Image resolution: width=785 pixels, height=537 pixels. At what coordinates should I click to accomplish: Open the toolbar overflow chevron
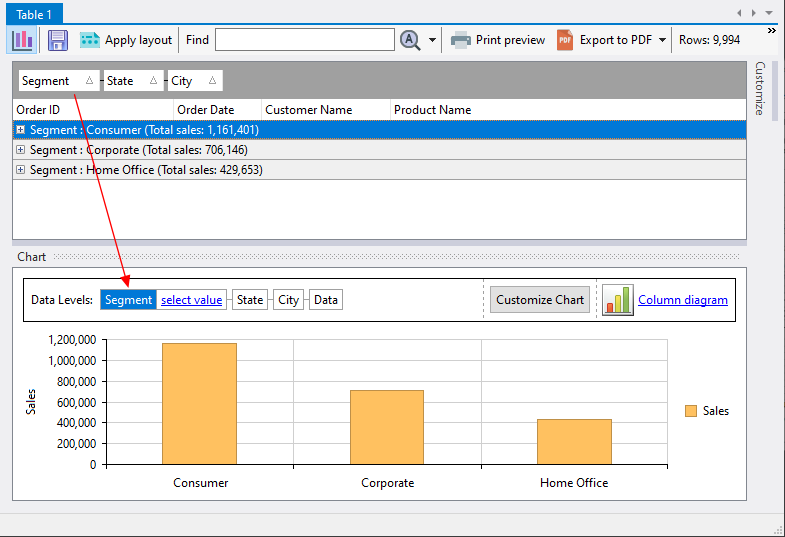tap(772, 31)
